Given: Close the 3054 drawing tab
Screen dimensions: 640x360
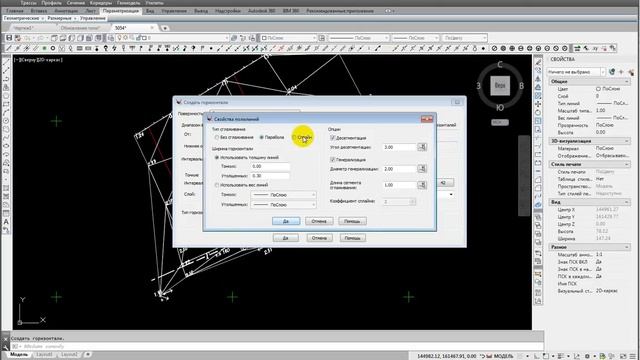Looking at the screenshot, I should pos(152,28).
